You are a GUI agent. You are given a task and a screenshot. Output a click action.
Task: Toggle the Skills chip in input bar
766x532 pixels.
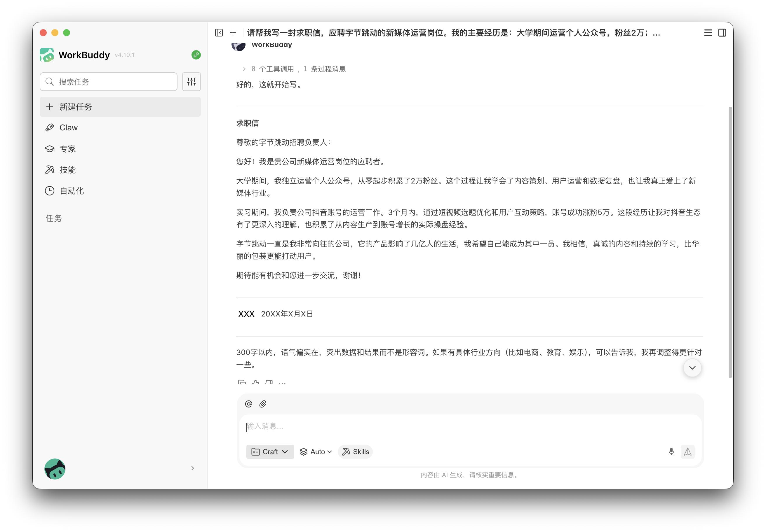355,452
